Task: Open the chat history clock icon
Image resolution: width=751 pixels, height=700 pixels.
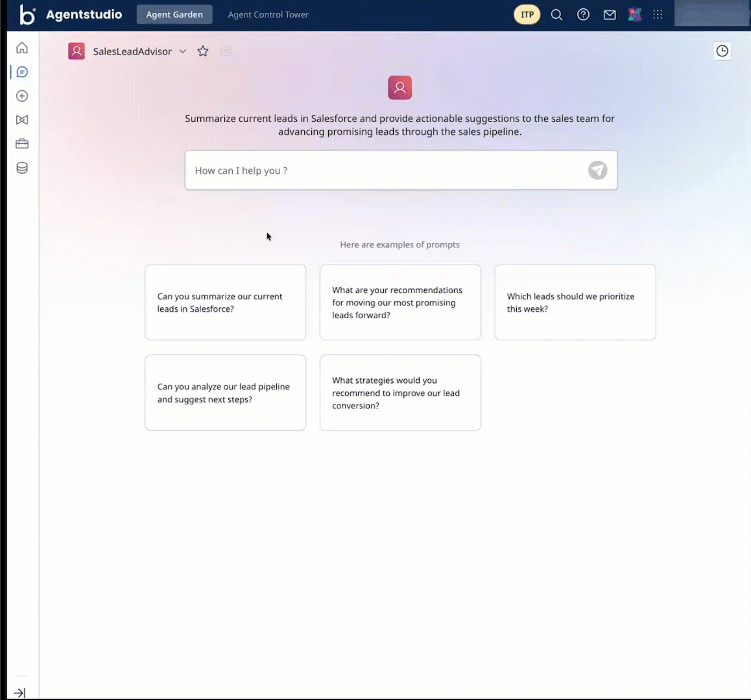Action: pos(722,51)
